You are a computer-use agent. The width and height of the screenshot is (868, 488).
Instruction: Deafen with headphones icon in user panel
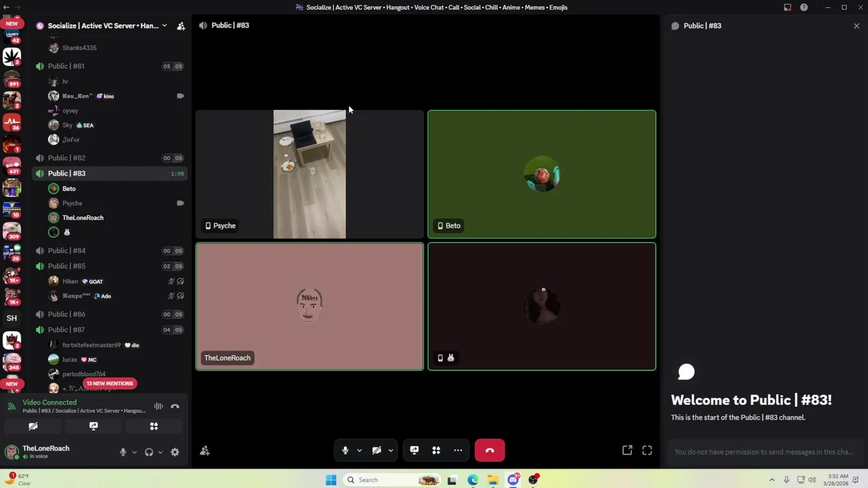[x=149, y=452]
